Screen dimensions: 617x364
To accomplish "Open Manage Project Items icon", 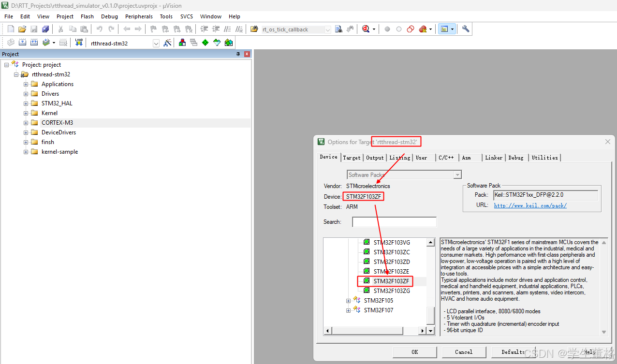I will click(x=182, y=43).
